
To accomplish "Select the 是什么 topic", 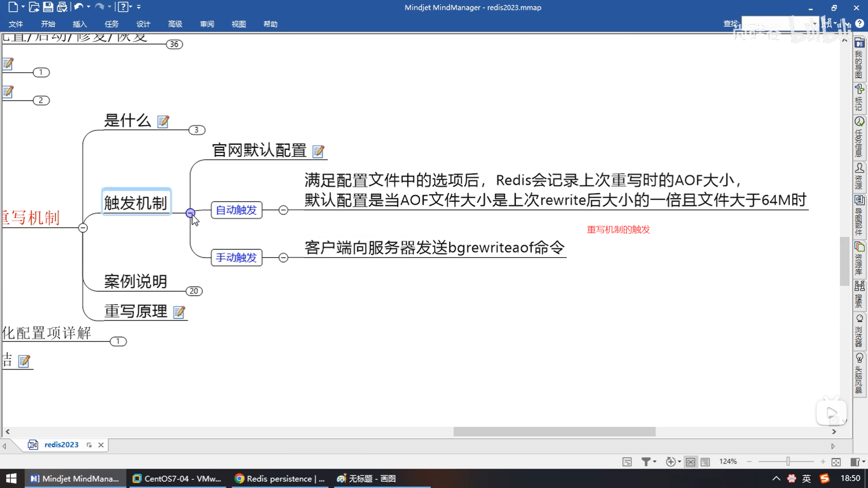I will (x=127, y=121).
